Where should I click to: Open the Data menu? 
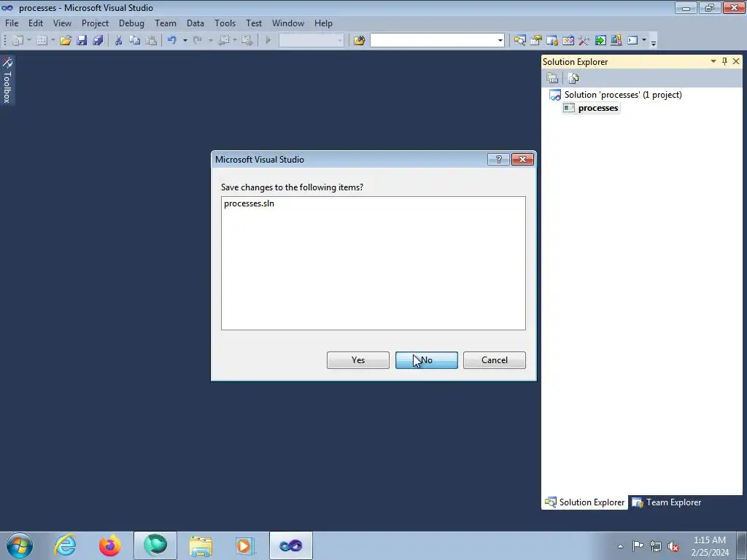click(196, 23)
